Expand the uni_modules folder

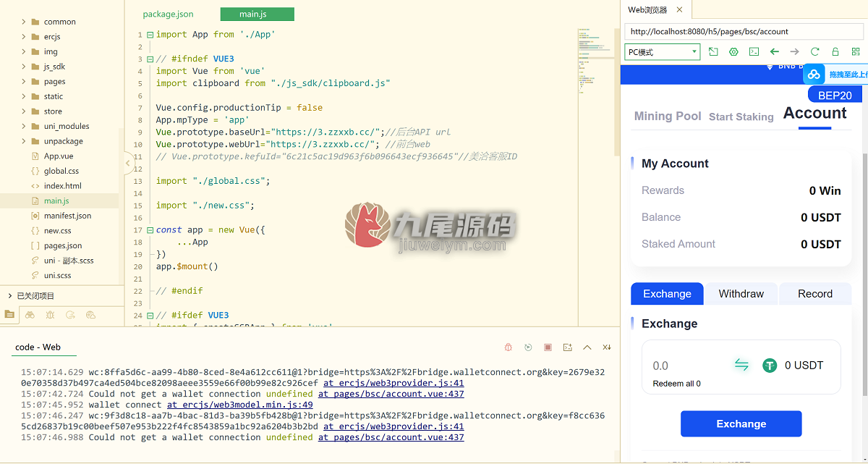(24, 126)
